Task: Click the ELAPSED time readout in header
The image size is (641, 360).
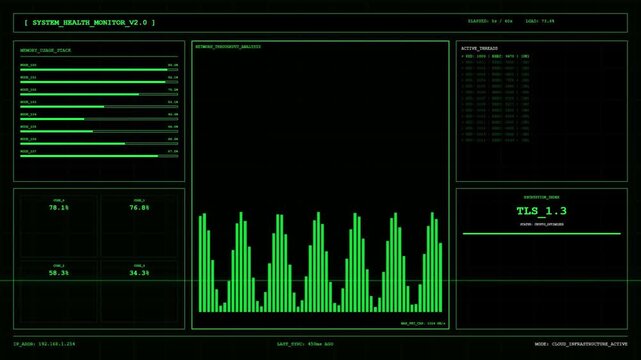Action: point(490,21)
